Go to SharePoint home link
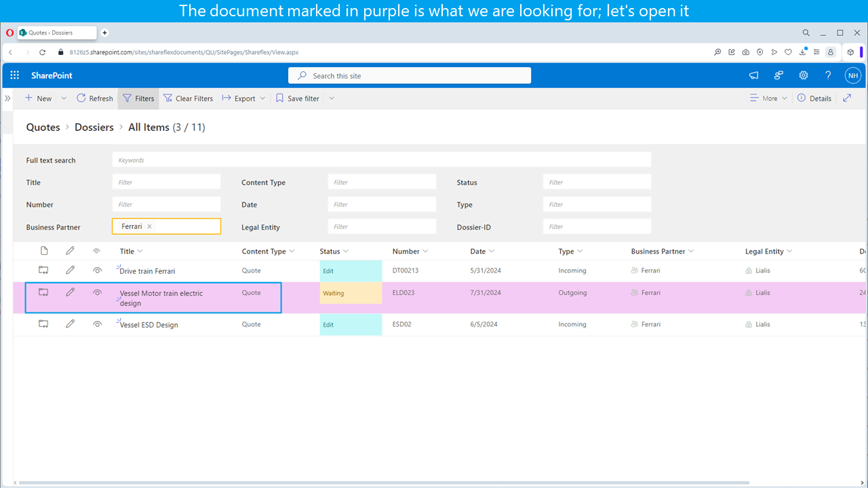Viewport: 868px width, 488px height. pos(52,75)
